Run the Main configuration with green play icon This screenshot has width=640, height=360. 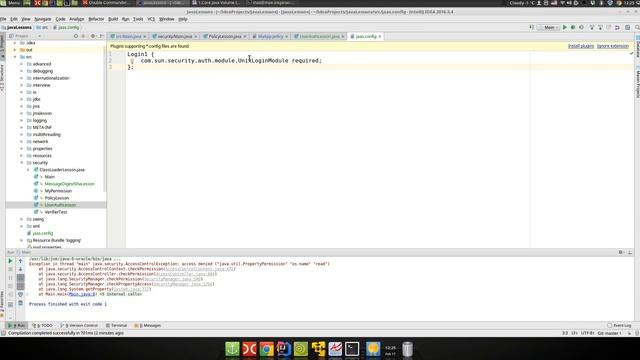click(565, 27)
